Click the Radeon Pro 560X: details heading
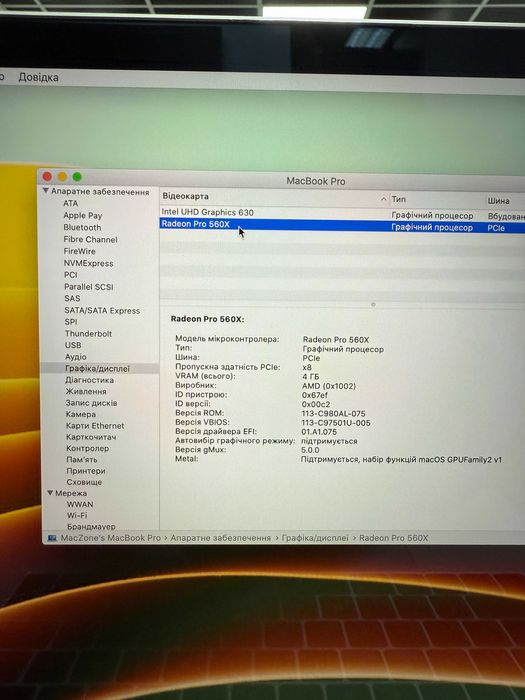Viewport: 525px width, 700px height. (208, 319)
